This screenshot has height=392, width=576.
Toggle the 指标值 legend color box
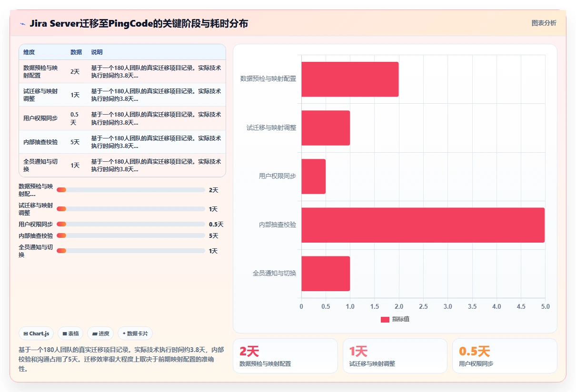(385, 319)
